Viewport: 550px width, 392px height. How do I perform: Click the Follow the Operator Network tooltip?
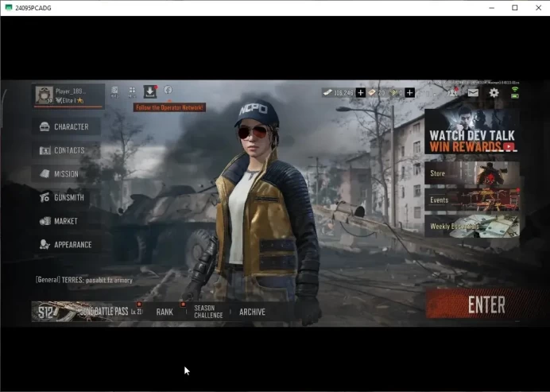pos(169,107)
